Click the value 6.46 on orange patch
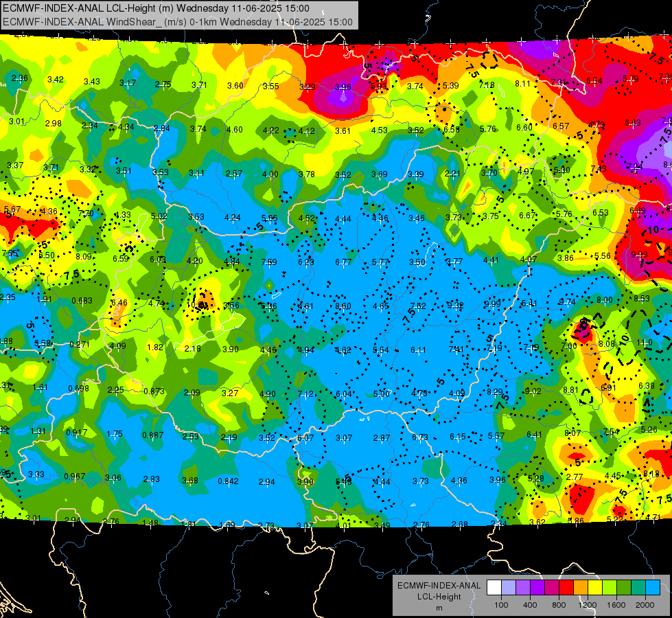The width and height of the screenshot is (672, 618). 119,302
